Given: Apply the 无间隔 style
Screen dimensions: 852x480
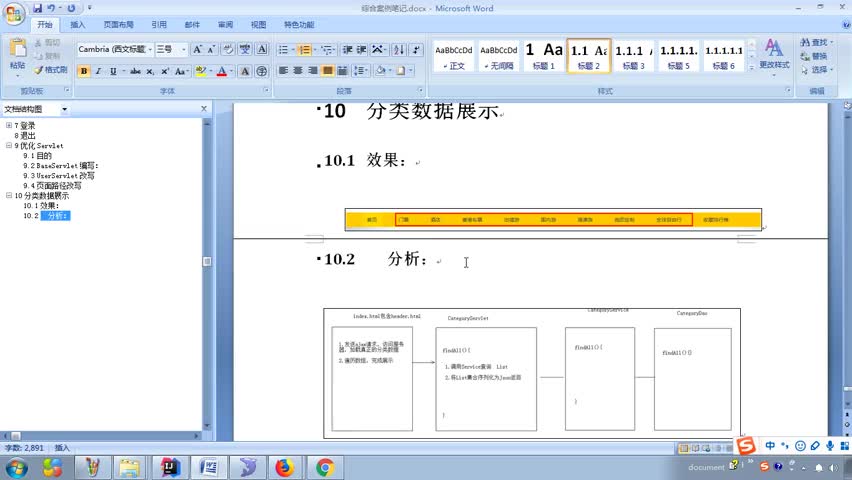Looking at the screenshot, I should pos(499,56).
